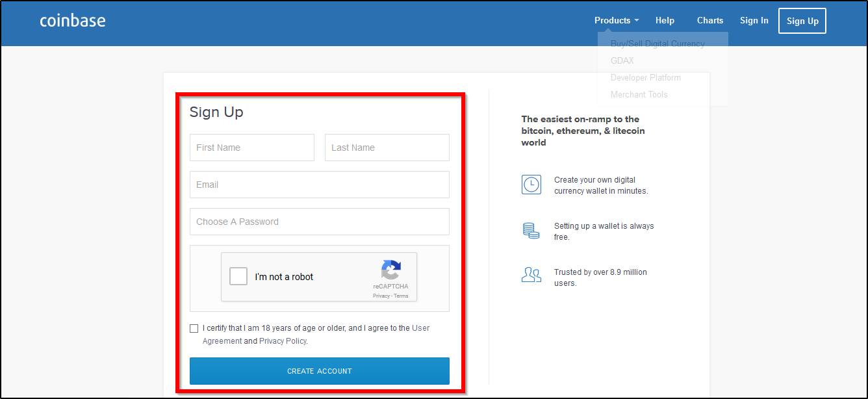This screenshot has height=399, width=868.
Task: Click the Choose A Password field
Action: point(320,222)
